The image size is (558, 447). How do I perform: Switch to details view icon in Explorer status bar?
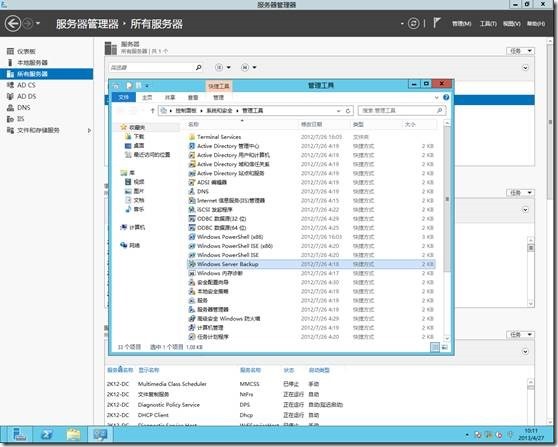click(x=435, y=347)
